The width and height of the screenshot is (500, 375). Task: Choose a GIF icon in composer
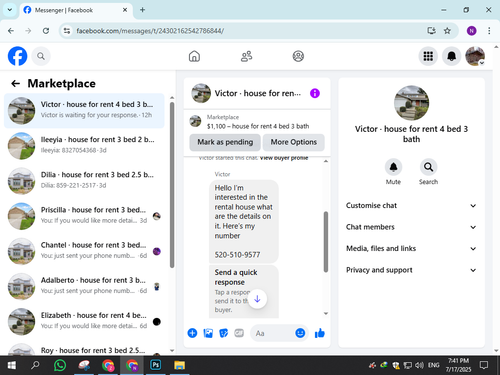(x=239, y=333)
